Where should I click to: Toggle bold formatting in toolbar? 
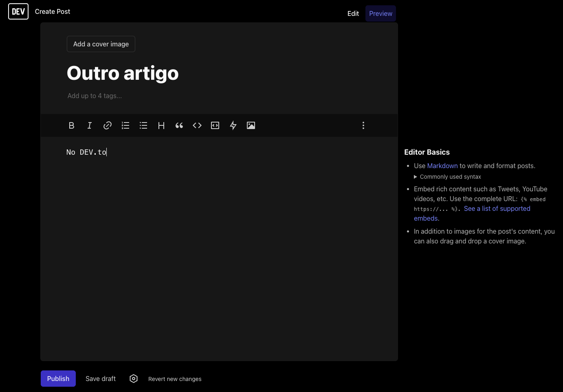[x=72, y=125]
